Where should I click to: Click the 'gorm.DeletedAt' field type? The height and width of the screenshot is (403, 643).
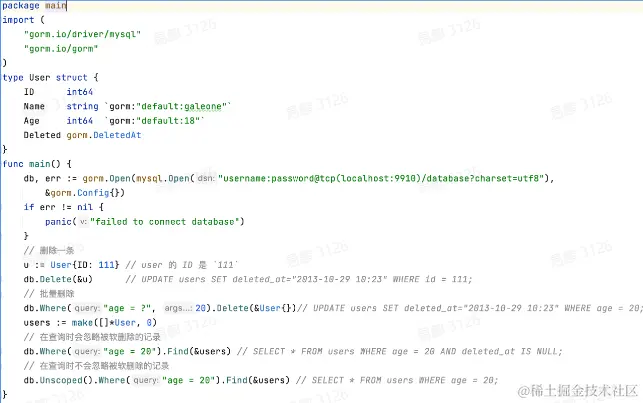pos(104,135)
